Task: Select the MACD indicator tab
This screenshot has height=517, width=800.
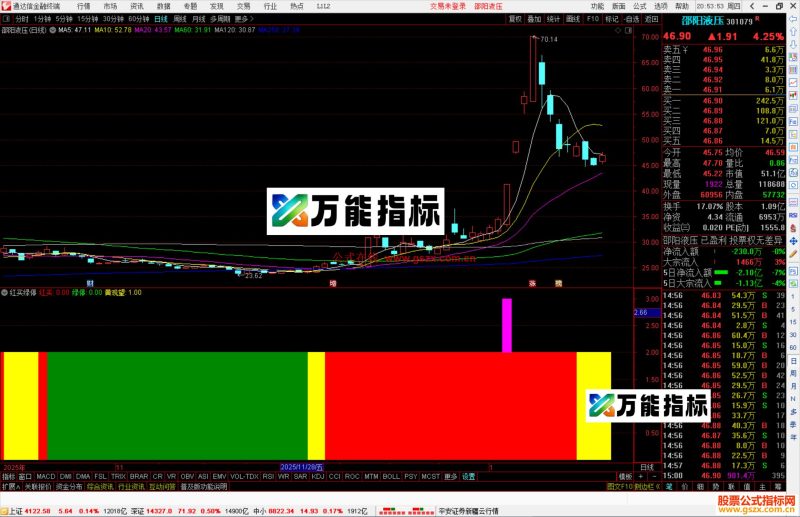Action: pyautogui.click(x=45, y=476)
